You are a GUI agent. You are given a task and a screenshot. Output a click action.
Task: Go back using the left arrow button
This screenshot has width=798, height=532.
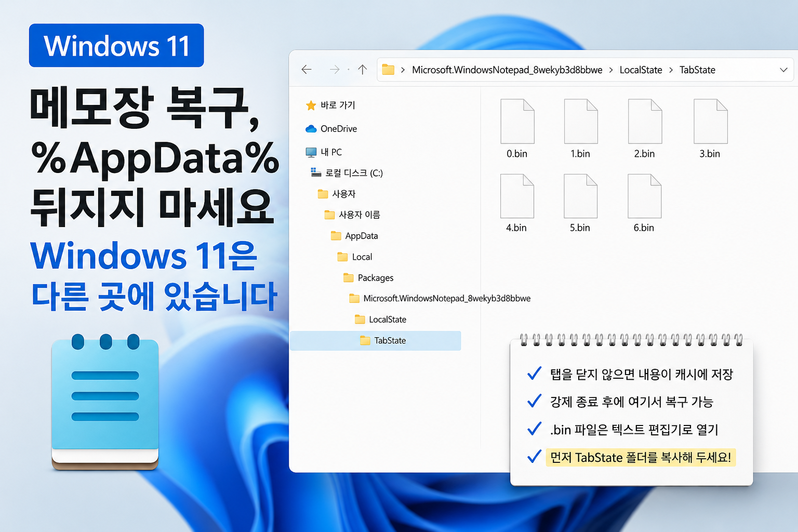pyautogui.click(x=307, y=70)
